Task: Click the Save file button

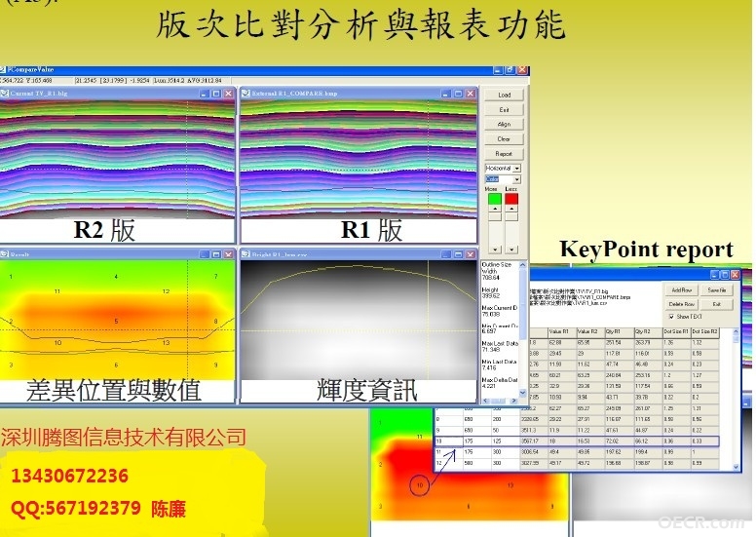Action: click(x=717, y=290)
